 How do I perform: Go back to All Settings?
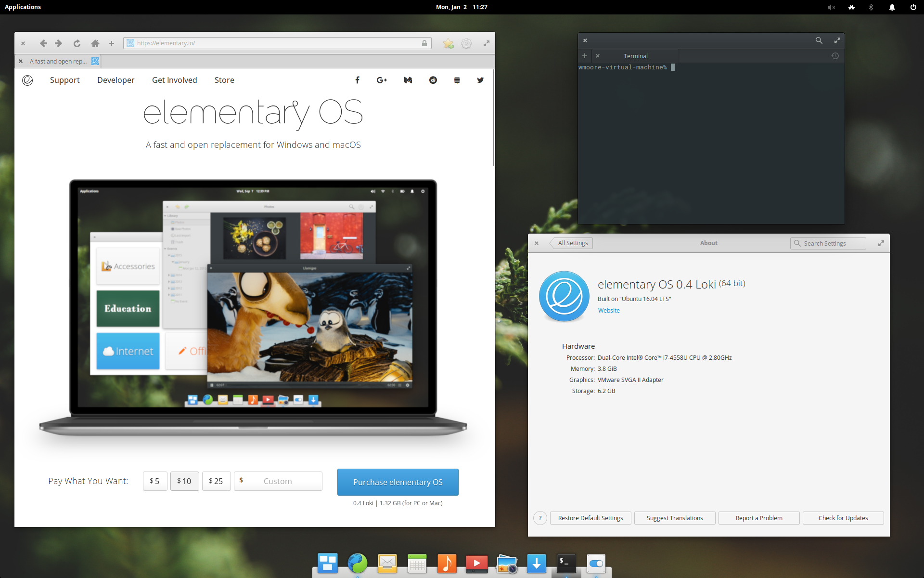tap(571, 243)
